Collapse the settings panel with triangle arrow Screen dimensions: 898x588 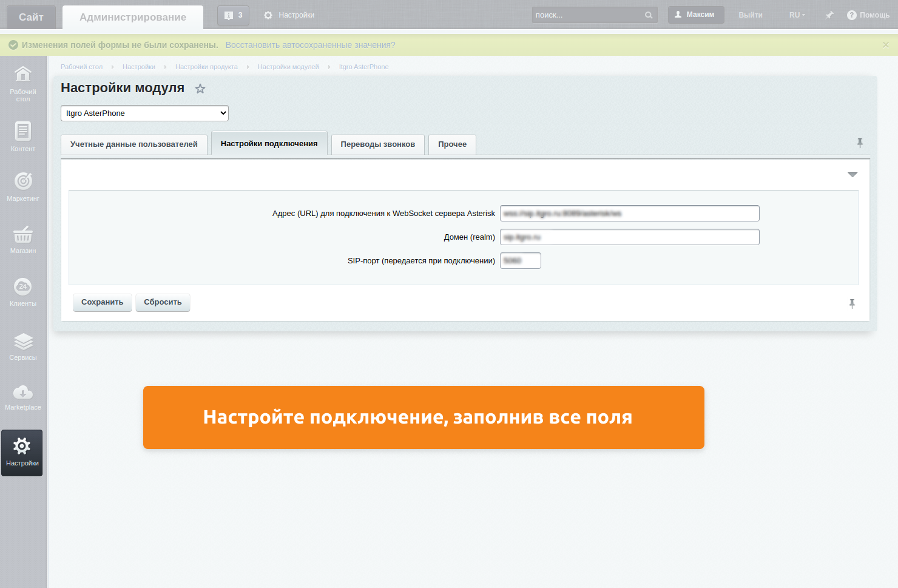(x=852, y=175)
